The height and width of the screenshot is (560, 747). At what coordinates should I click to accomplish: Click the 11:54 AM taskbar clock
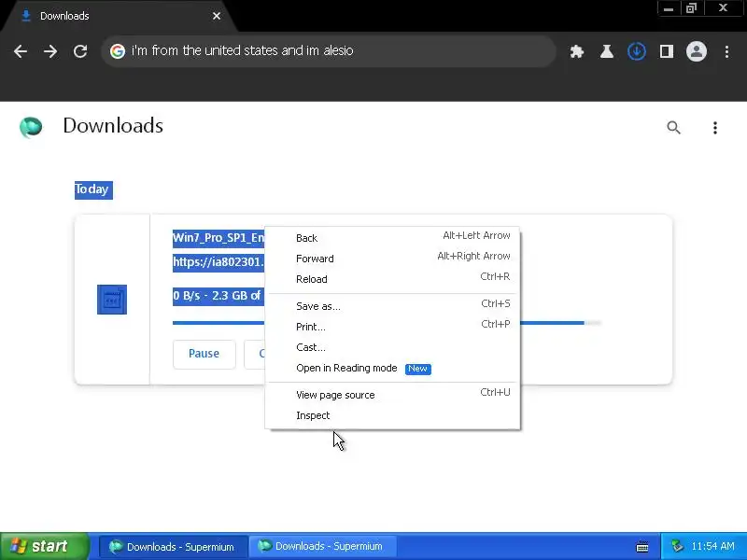(x=712, y=546)
